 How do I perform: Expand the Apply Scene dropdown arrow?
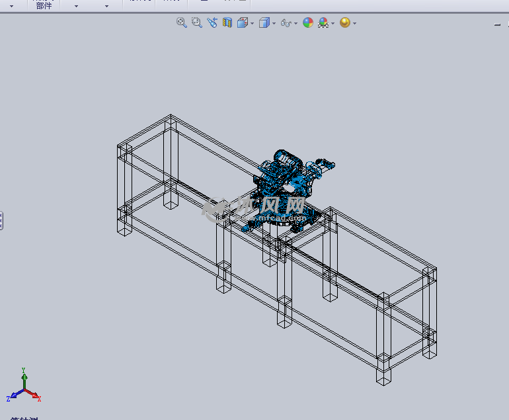coord(333,23)
